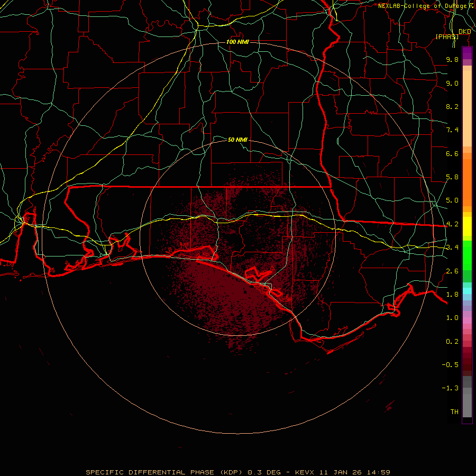Click the yellow band of color scale
Screen dimensions: 476x476
click(x=467, y=226)
